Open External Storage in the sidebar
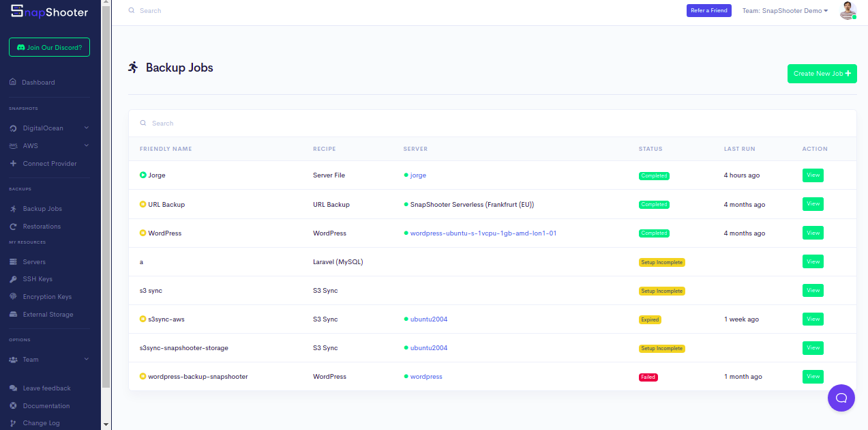This screenshot has height=430, width=868. [48, 315]
